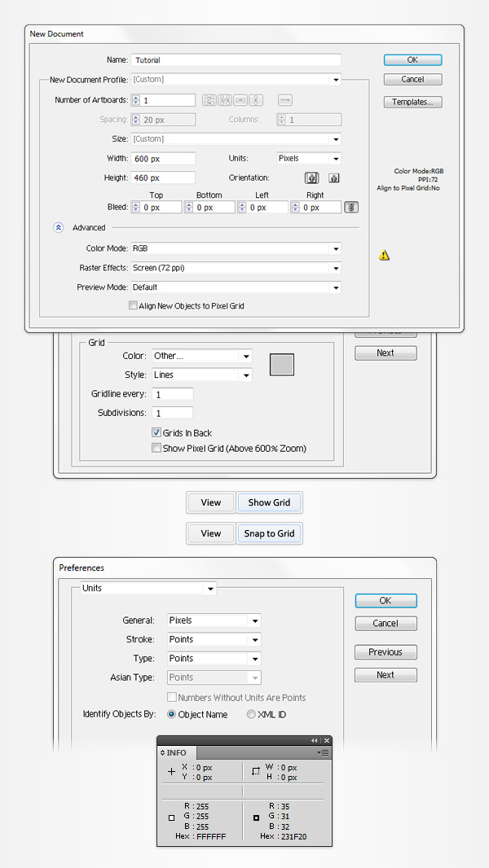The width and height of the screenshot is (489, 868).
Task: Choose landscape orientation icon
Action: pos(334,178)
